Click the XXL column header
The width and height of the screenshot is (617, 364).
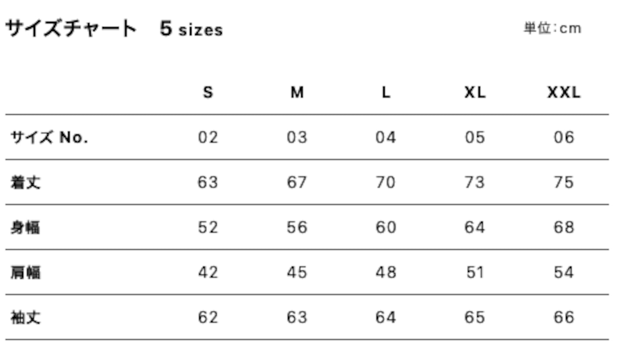tap(564, 92)
